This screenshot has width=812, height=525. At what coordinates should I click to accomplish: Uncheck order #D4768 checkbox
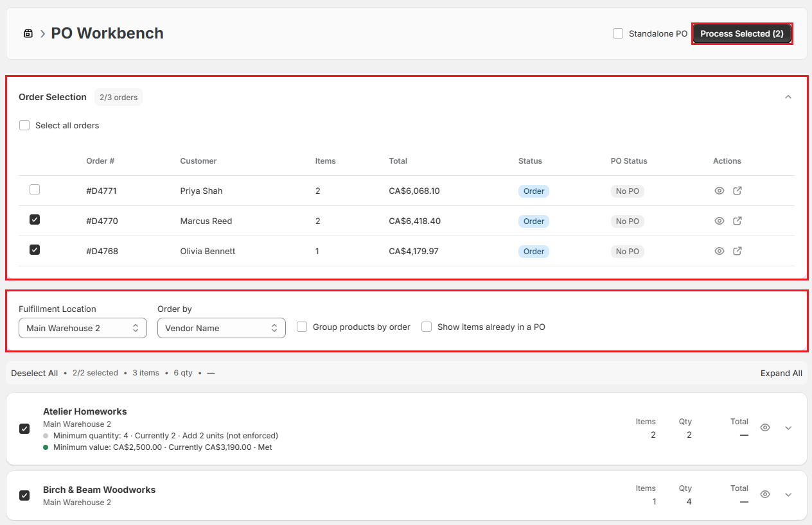click(35, 250)
